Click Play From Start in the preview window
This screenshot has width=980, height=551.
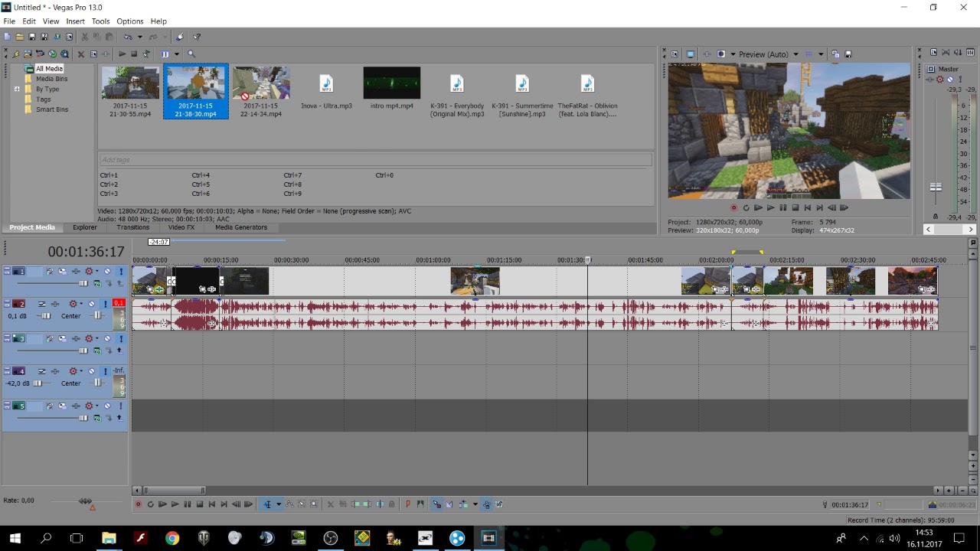click(x=758, y=207)
